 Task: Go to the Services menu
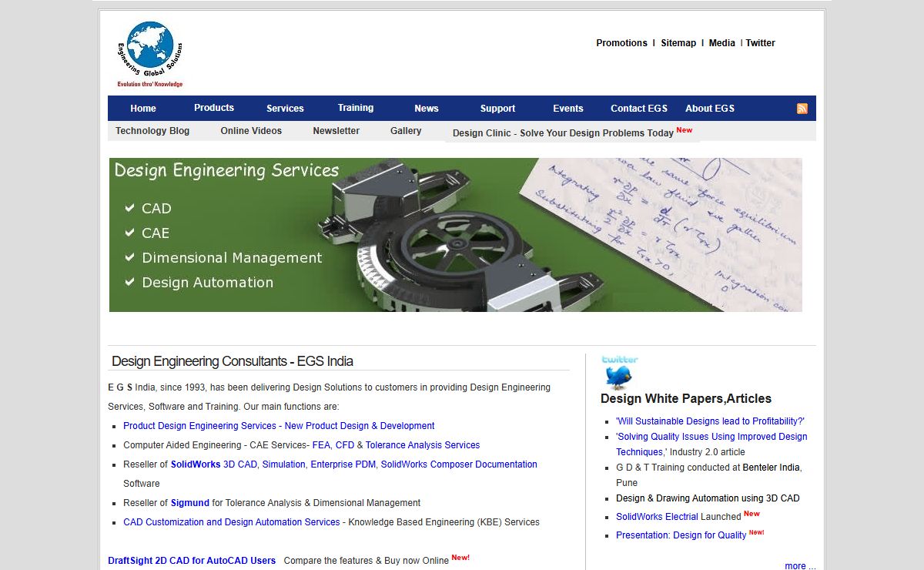[x=285, y=109]
